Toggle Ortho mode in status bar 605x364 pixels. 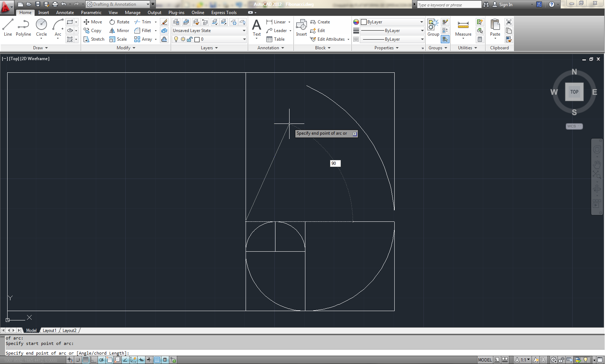click(x=94, y=360)
